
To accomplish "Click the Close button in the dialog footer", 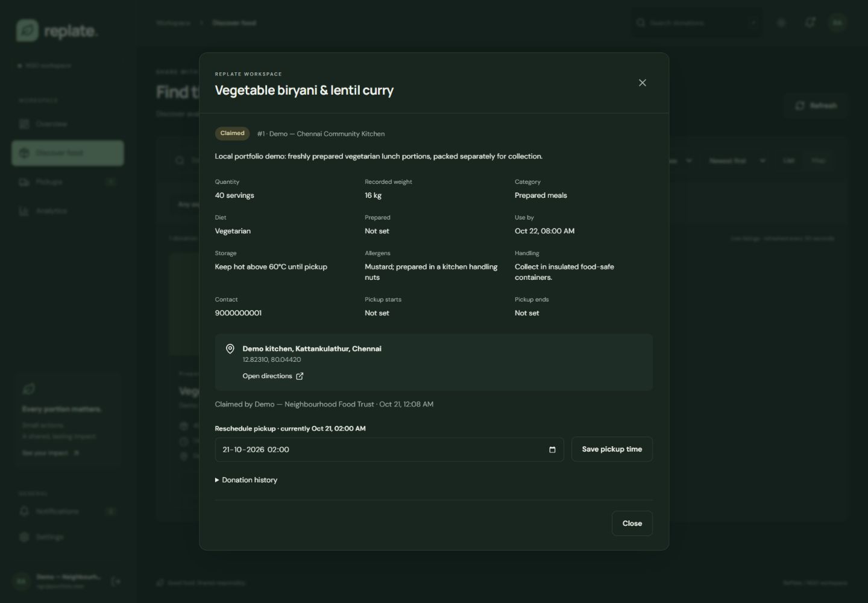I will click(632, 523).
